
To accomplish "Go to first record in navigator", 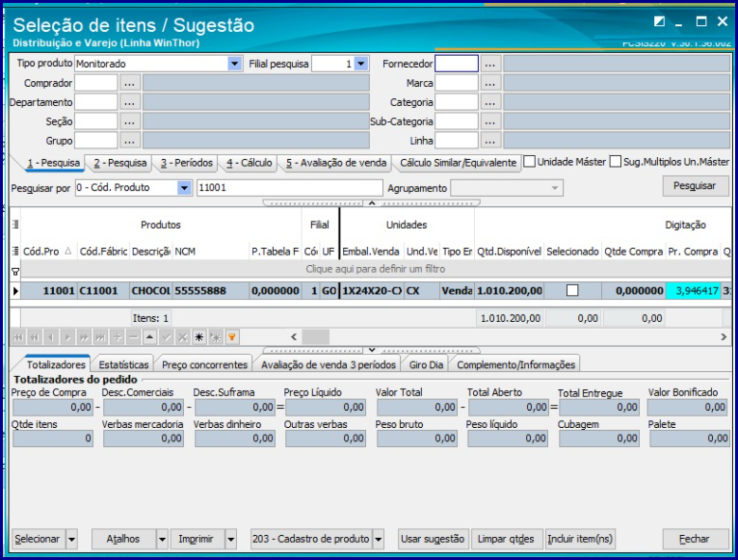I will pyautogui.click(x=18, y=337).
